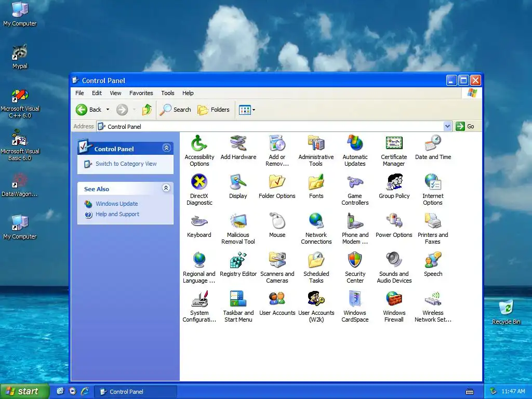Select Date and Time icon
The height and width of the screenshot is (399, 532).
pos(433,143)
